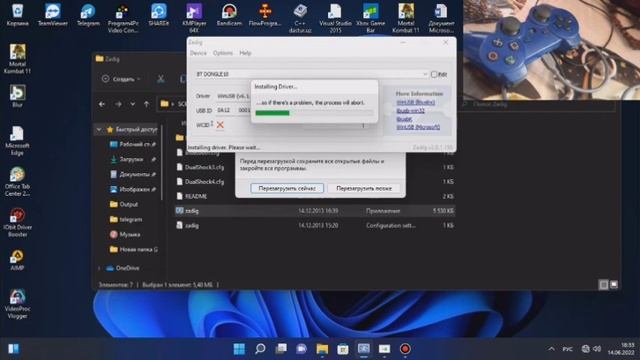Open Task View in the taskbar
Image resolution: width=640 pixels, height=360 pixels.
[281, 349]
